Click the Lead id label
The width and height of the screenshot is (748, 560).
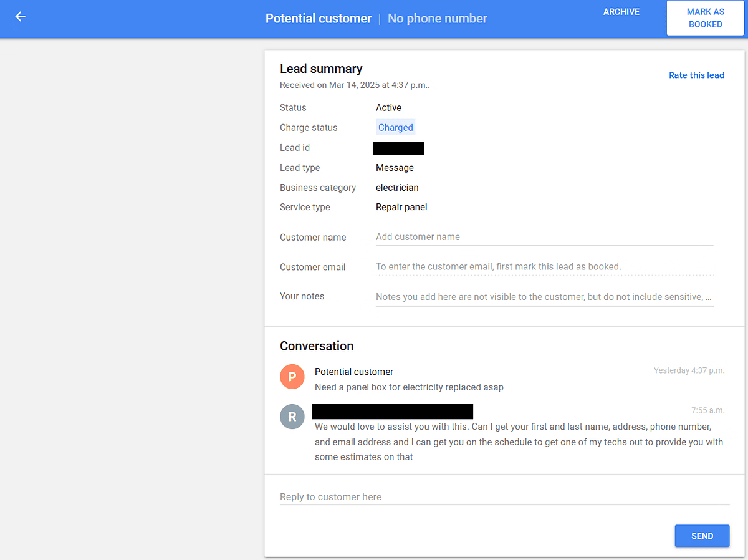[295, 148]
